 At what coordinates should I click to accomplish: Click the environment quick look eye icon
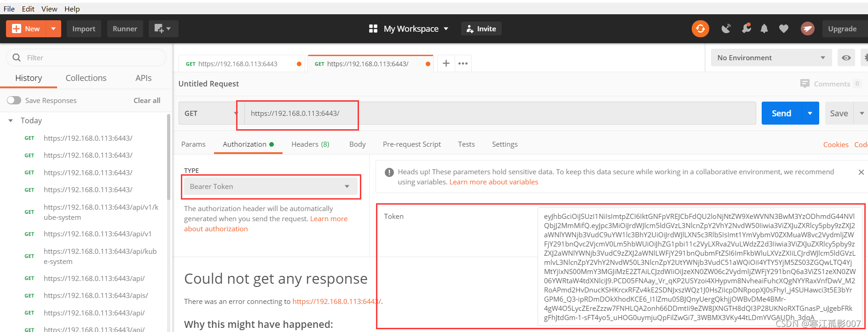[x=846, y=57]
